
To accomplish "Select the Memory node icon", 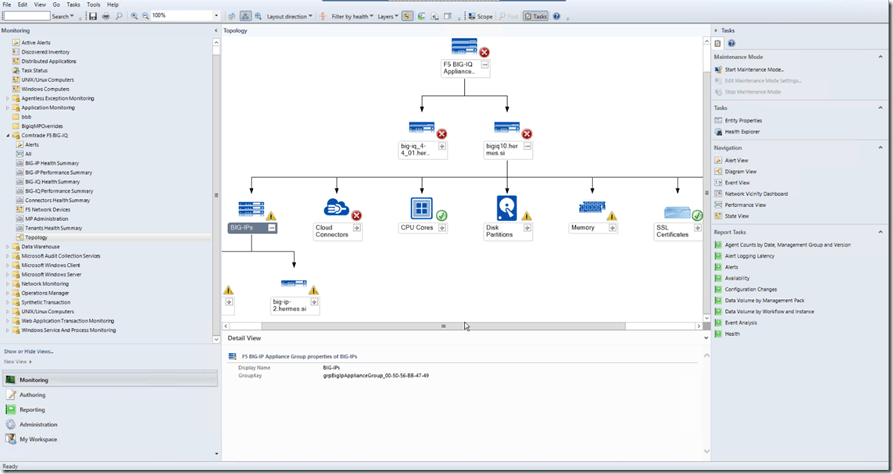I will (592, 207).
